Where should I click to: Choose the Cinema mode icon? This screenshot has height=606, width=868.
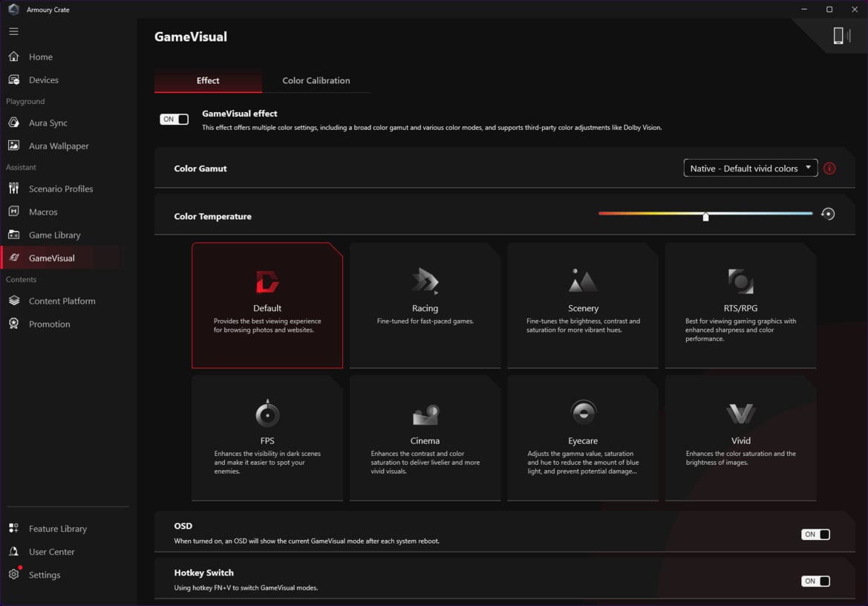pyautogui.click(x=425, y=414)
